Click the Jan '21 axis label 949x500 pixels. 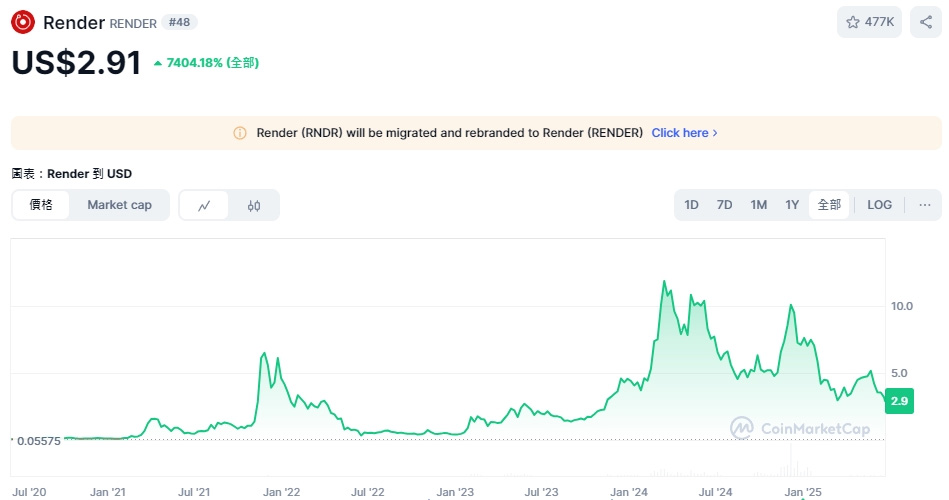click(x=108, y=492)
